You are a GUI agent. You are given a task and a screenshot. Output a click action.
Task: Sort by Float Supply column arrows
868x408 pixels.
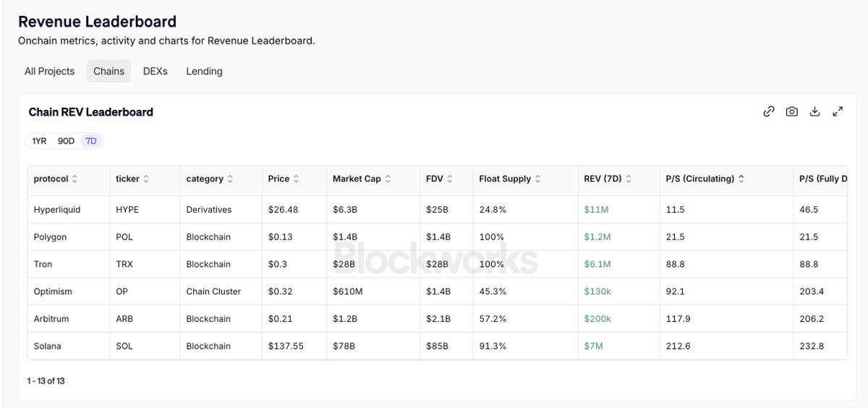pyautogui.click(x=538, y=179)
